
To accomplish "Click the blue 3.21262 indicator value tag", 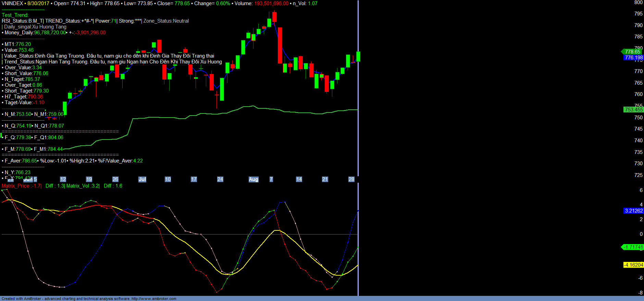I will point(633,211).
